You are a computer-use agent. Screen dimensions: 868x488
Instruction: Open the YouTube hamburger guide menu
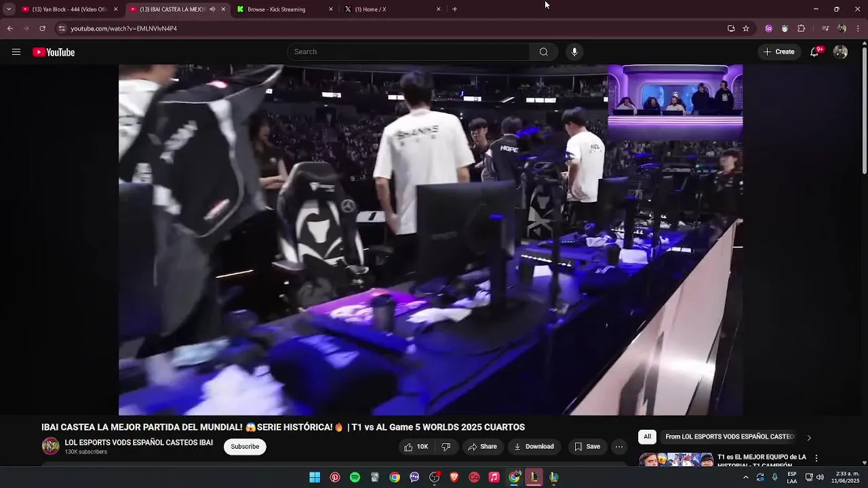[16, 52]
